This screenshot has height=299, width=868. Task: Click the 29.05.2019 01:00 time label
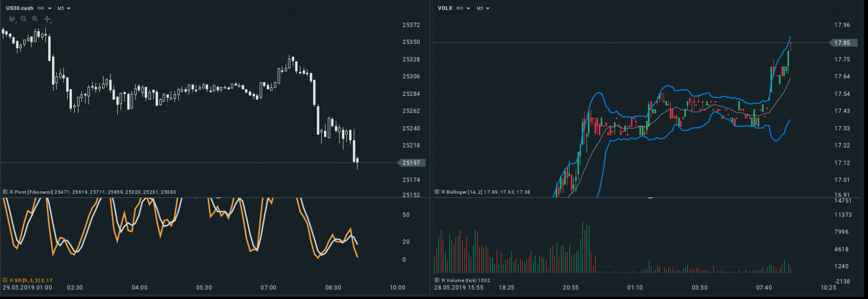click(27, 287)
